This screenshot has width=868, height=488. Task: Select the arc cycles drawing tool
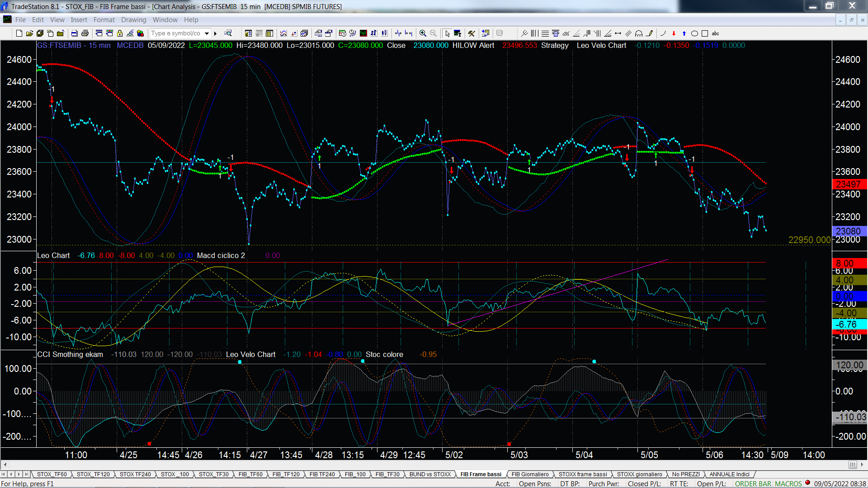(x=639, y=33)
